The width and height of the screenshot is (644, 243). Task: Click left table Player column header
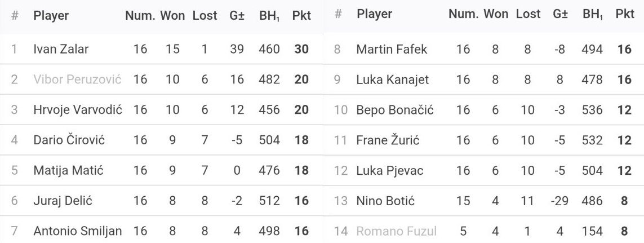[51, 16]
